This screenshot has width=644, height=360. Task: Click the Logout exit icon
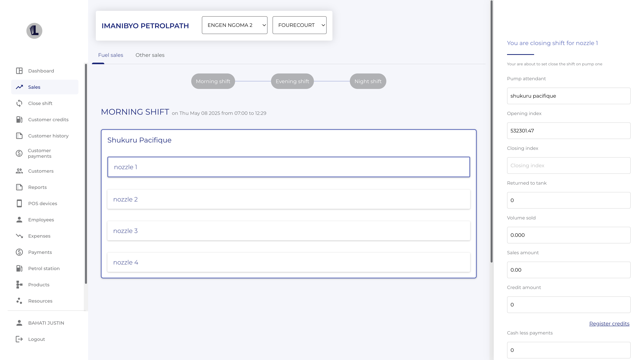[19, 339]
